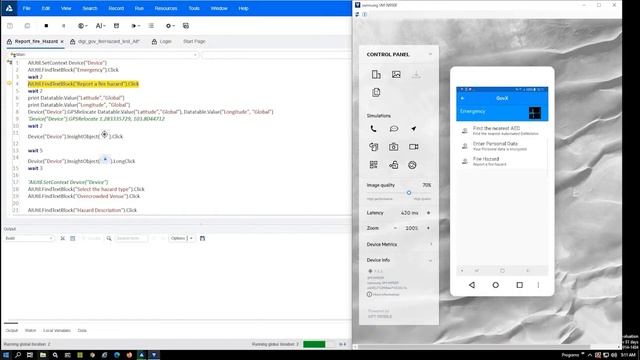The width and height of the screenshot is (640, 360).
Task: Click the GPSRelocate code on line 8
Action: coord(150,111)
